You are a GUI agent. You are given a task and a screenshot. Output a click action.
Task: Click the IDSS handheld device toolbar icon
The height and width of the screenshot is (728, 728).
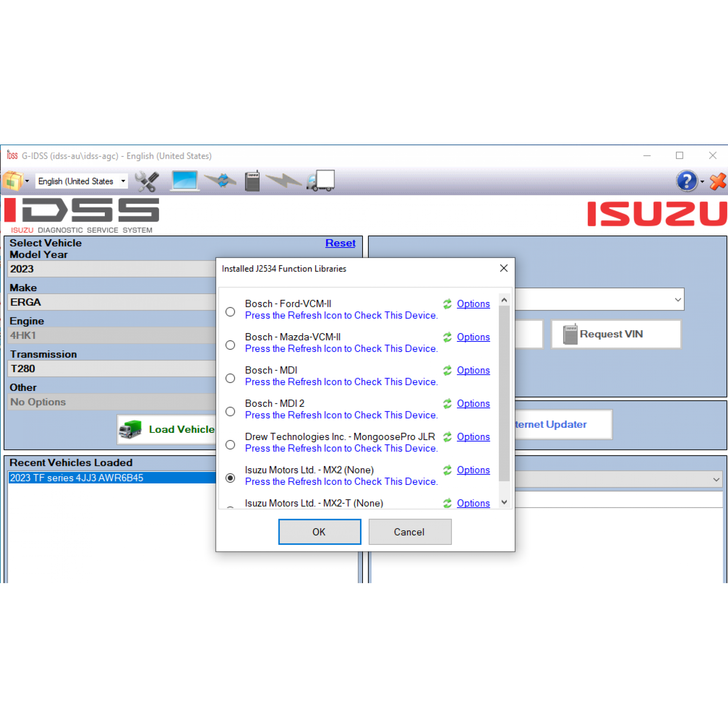click(252, 181)
